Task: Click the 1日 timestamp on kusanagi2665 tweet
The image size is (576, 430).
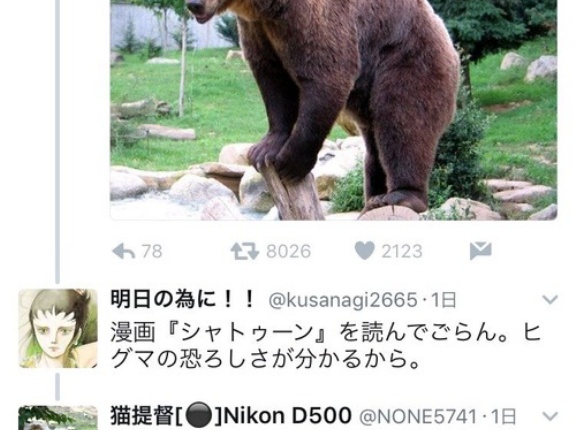Action: click(x=444, y=300)
